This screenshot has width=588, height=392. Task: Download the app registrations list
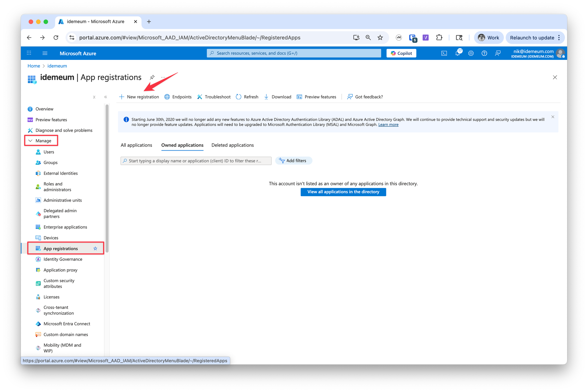(278, 97)
